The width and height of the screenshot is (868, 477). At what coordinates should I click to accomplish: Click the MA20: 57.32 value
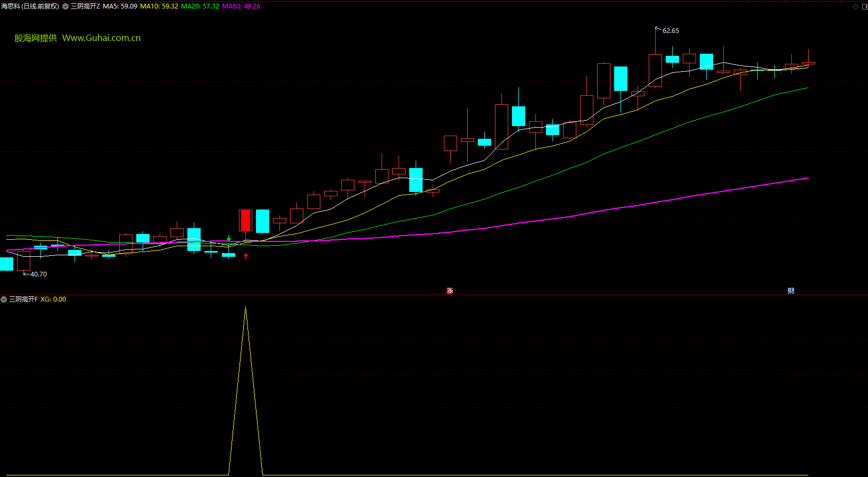[200, 6]
